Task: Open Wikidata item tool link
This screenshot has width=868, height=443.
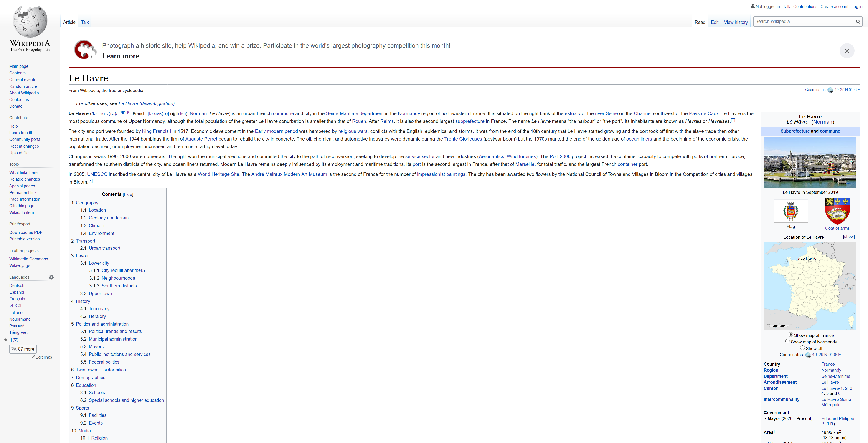Action: pyautogui.click(x=22, y=212)
